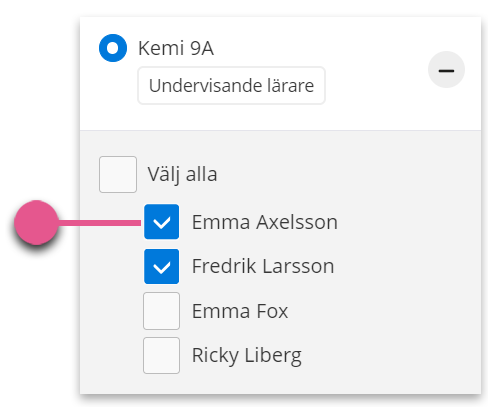
Task: Click the Välj alla label text
Action: tap(182, 174)
